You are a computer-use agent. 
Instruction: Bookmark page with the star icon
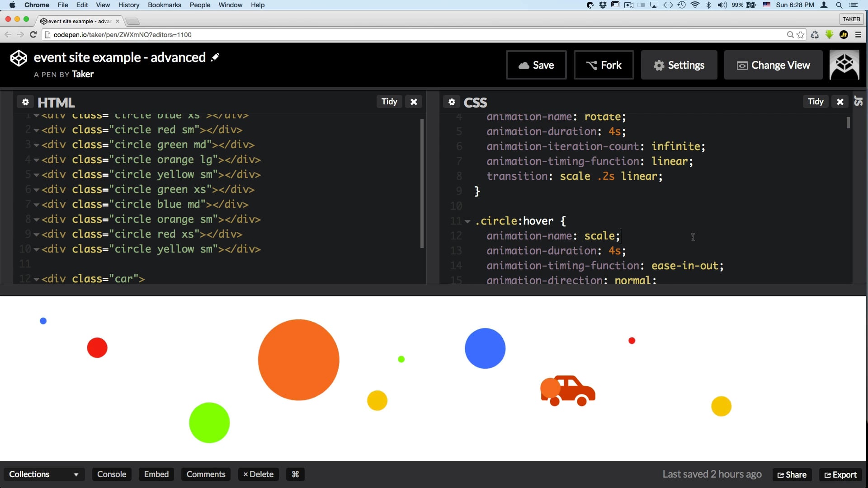pos(801,35)
